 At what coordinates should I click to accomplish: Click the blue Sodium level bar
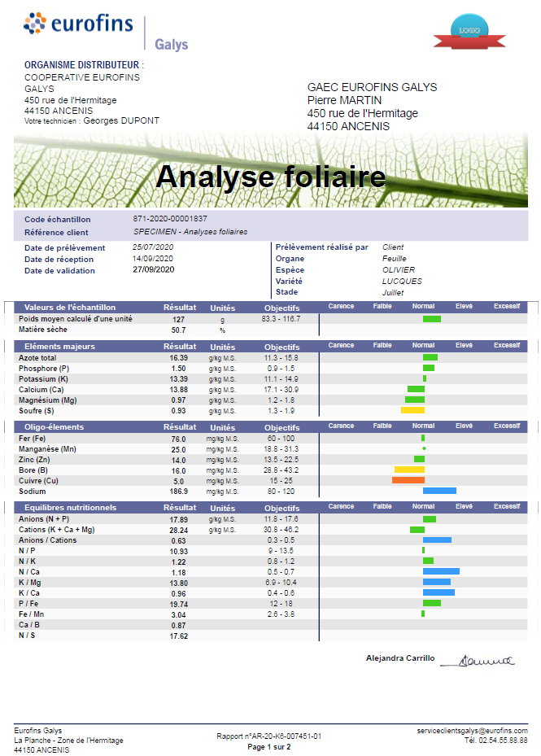point(440,491)
